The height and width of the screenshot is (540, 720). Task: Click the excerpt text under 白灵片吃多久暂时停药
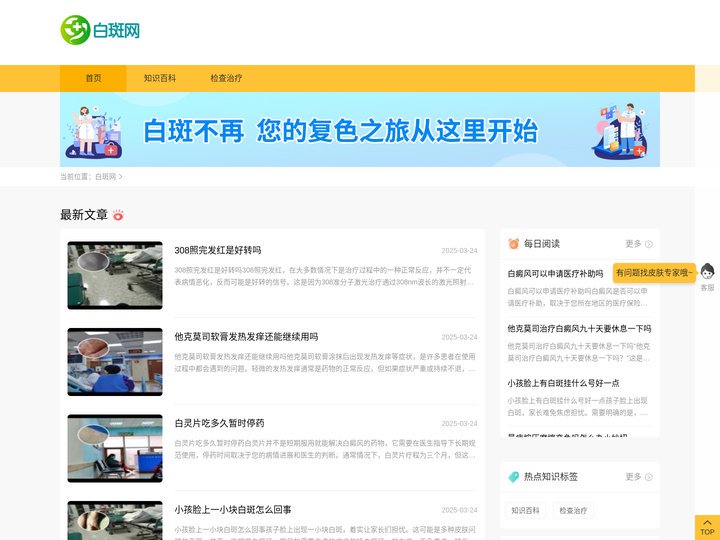coord(325,449)
